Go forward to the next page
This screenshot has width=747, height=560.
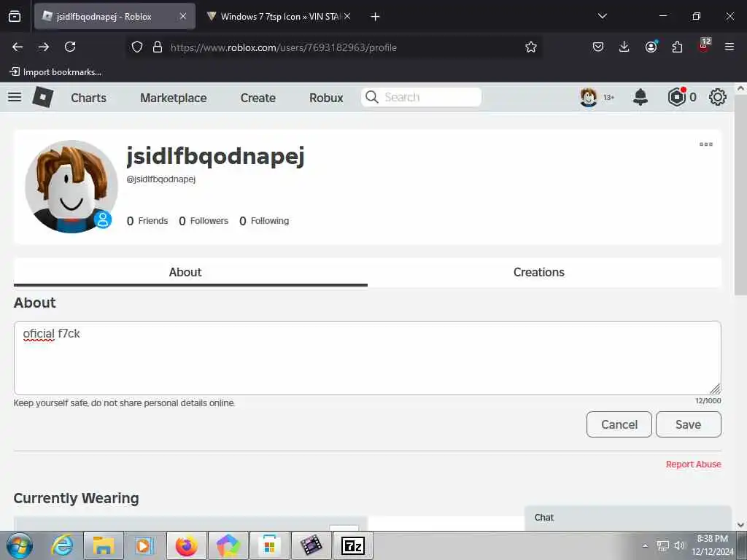coord(44,47)
